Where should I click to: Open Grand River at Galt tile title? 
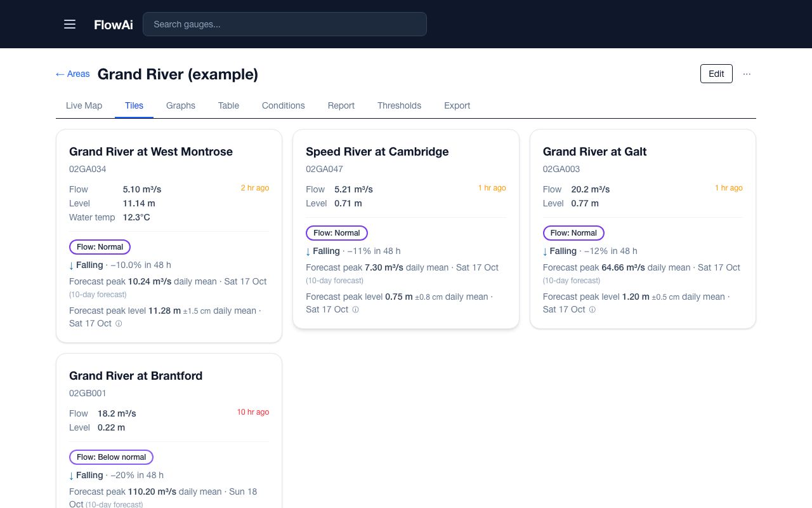(x=595, y=152)
